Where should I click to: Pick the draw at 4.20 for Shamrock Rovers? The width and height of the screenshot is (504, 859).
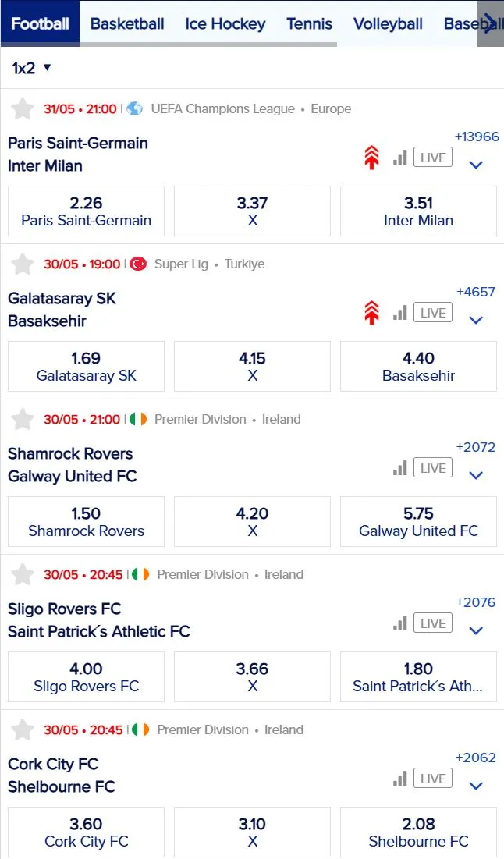pyautogui.click(x=252, y=521)
